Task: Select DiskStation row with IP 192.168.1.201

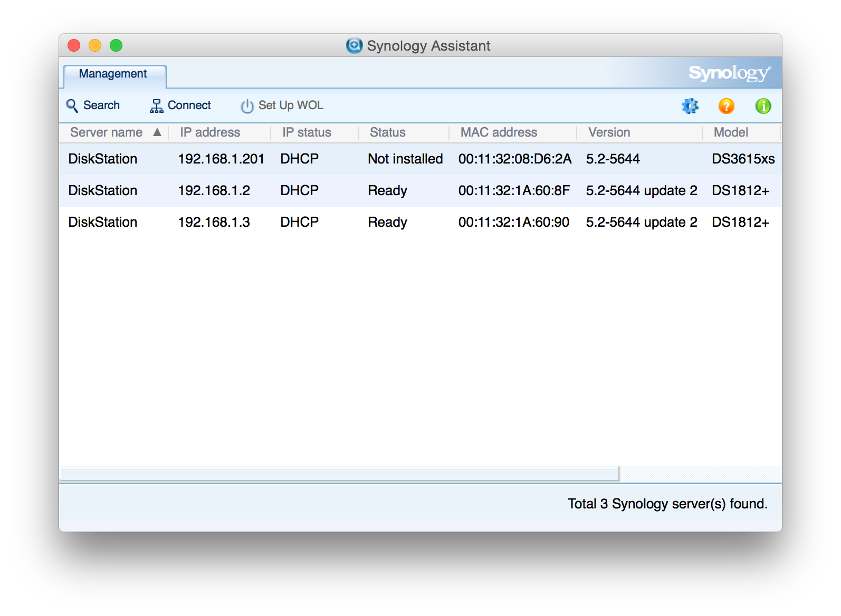Action: pyautogui.click(x=420, y=159)
